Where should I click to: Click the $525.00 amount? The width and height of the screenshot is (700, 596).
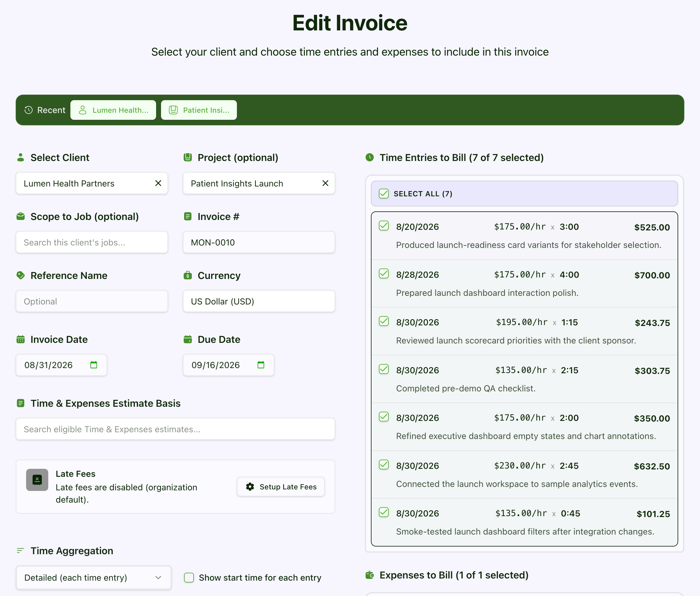tap(652, 227)
